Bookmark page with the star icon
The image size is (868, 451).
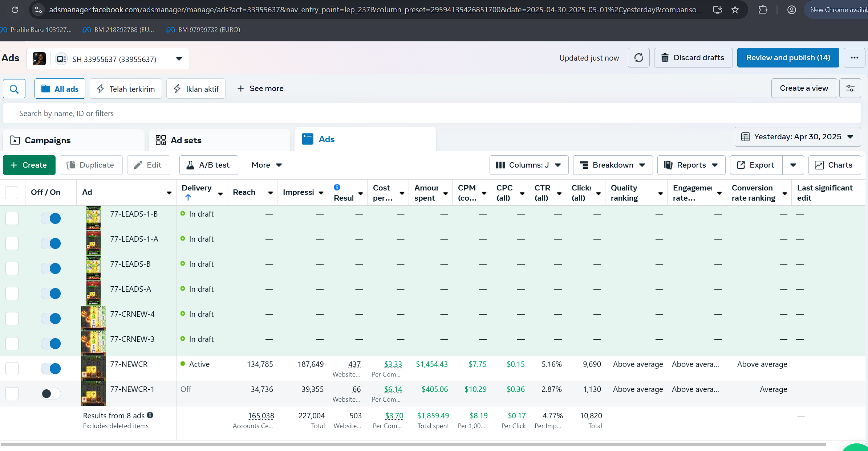735,10
